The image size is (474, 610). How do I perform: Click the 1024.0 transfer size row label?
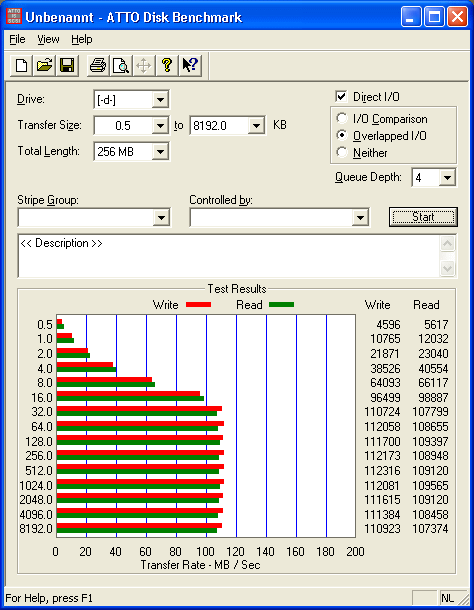click(x=36, y=486)
